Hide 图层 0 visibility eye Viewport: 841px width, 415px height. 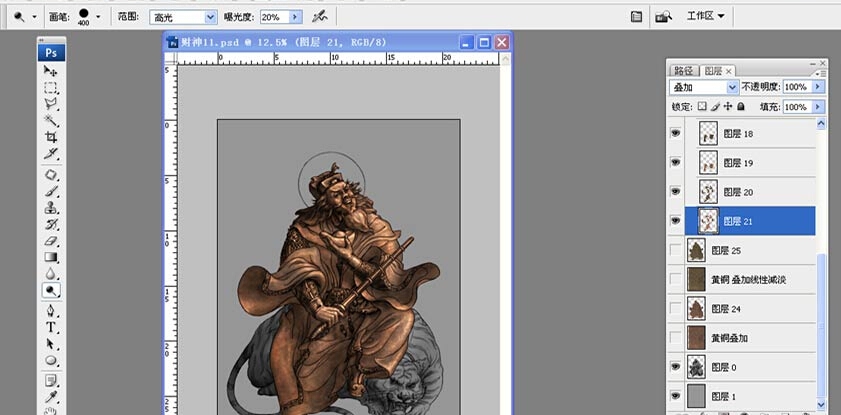(x=676, y=367)
